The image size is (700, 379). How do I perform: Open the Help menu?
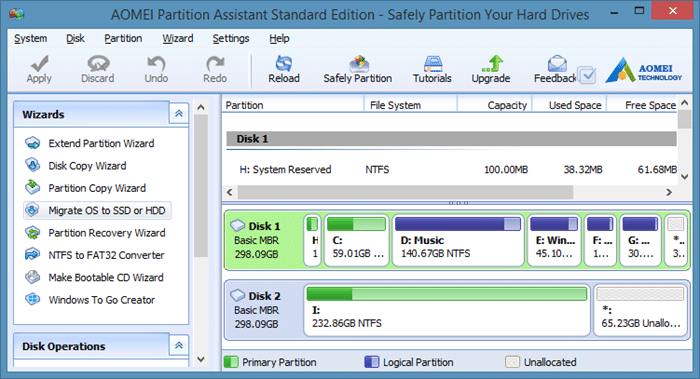tap(279, 38)
